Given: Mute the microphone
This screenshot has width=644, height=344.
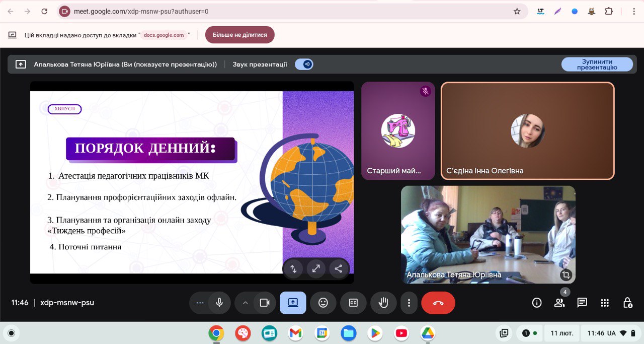Looking at the screenshot, I should (x=219, y=303).
